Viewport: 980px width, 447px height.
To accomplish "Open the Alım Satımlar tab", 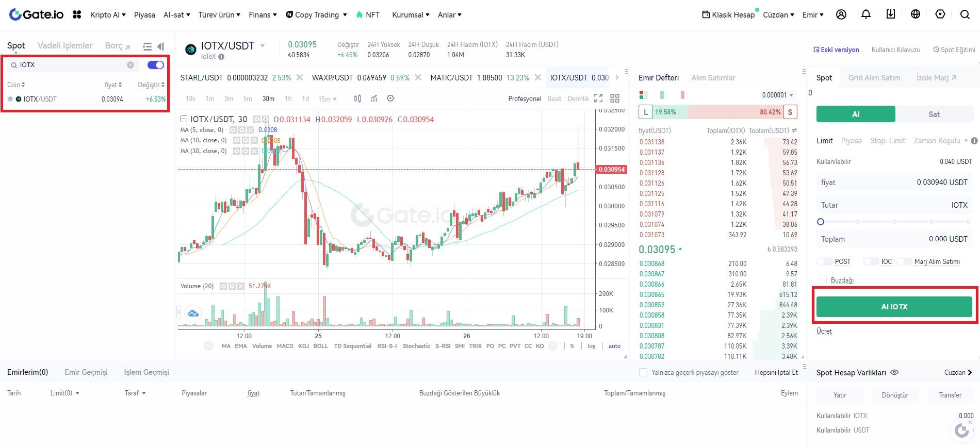I will (x=713, y=78).
